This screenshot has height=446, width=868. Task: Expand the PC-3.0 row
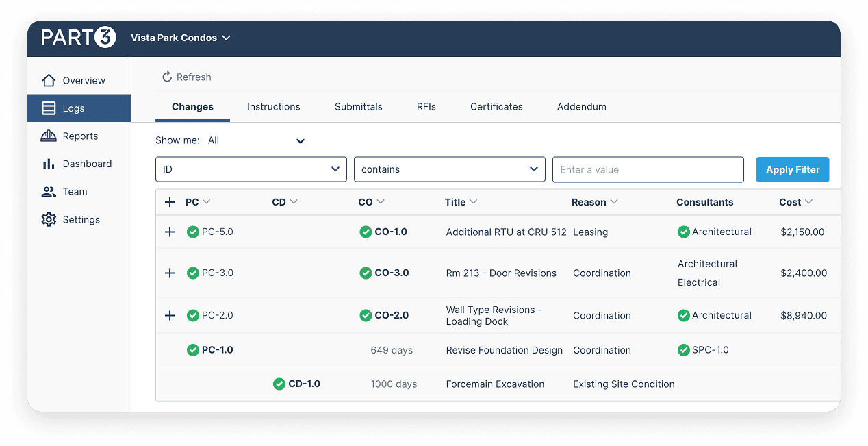click(170, 273)
